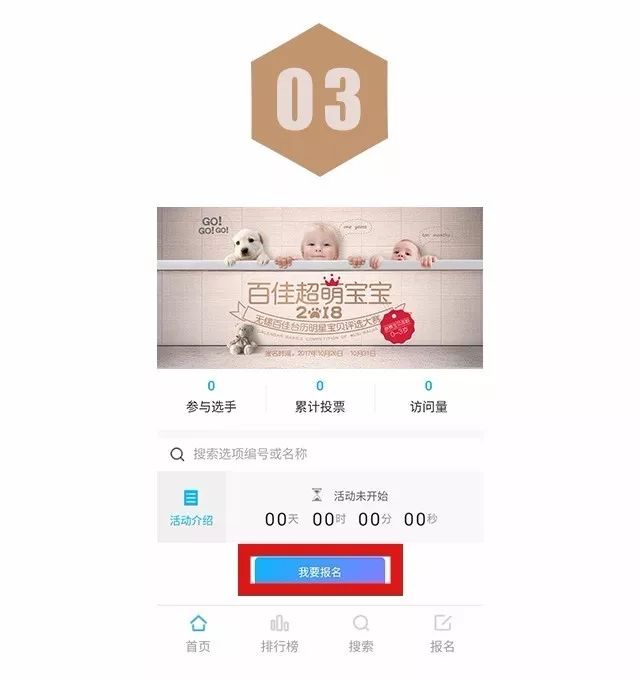Switch to the 首页 tab label
The width and height of the screenshot is (640, 679).
(x=198, y=647)
